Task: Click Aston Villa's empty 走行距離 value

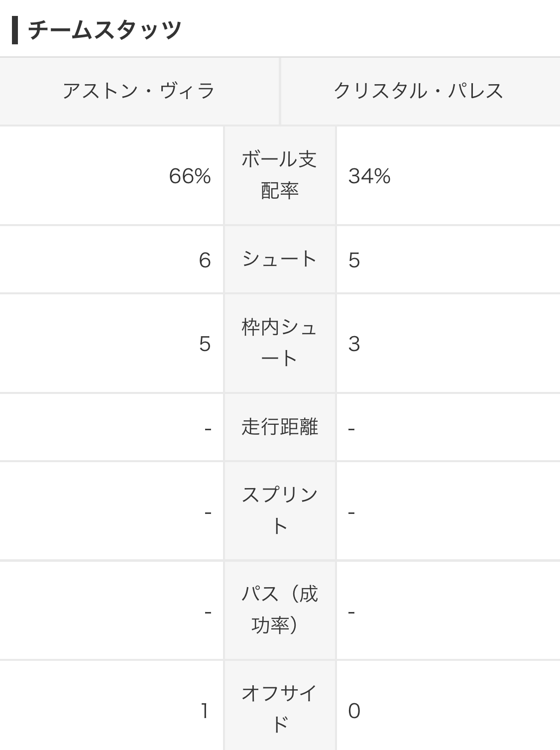Action: pyautogui.click(x=208, y=428)
